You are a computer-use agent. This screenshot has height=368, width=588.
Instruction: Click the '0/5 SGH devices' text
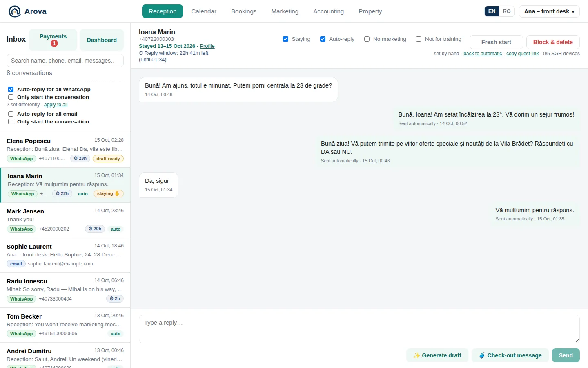point(561,54)
